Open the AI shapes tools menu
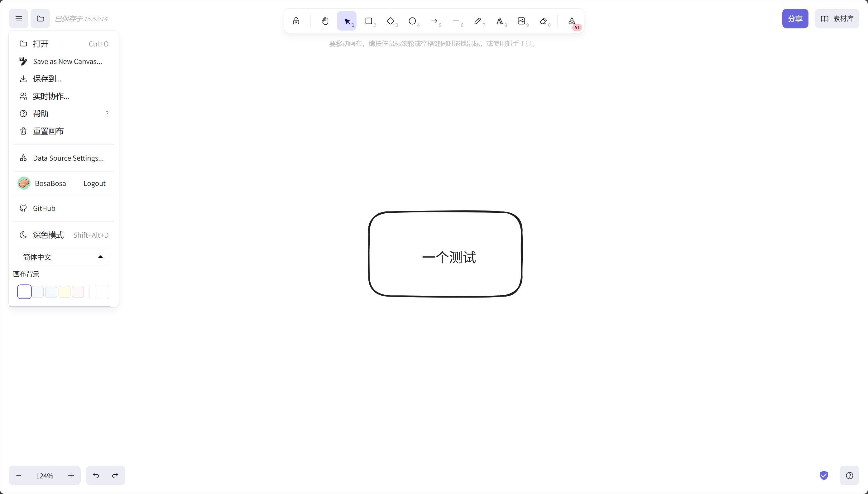This screenshot has height=494, width=868. click(572, 21)
